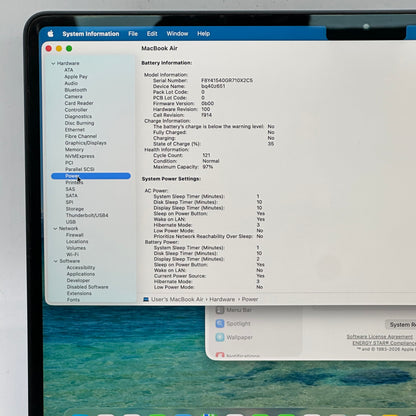Select Disc Burning in the sidebar
This screenshot has width=416, height=416.
pos(79,123)
